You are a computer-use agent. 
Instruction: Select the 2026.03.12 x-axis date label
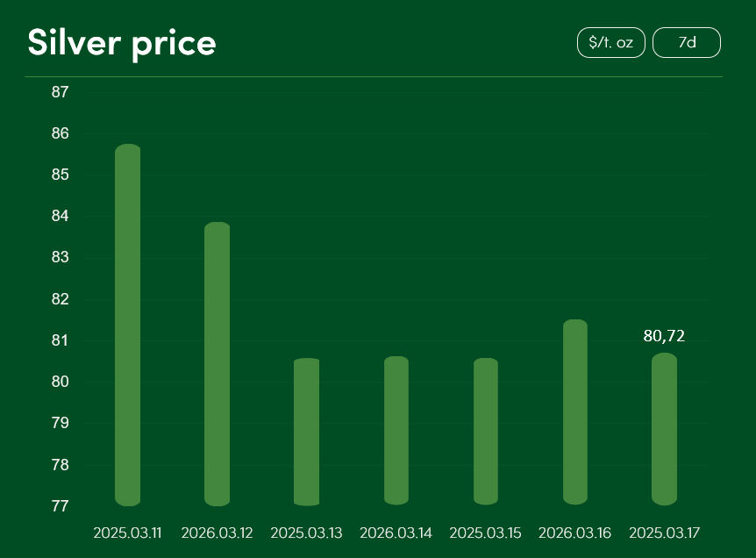click(217, 533)
